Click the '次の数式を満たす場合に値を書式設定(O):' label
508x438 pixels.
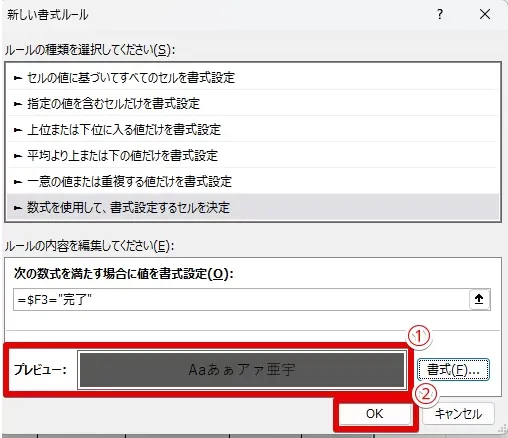click(x=123, y=274)
